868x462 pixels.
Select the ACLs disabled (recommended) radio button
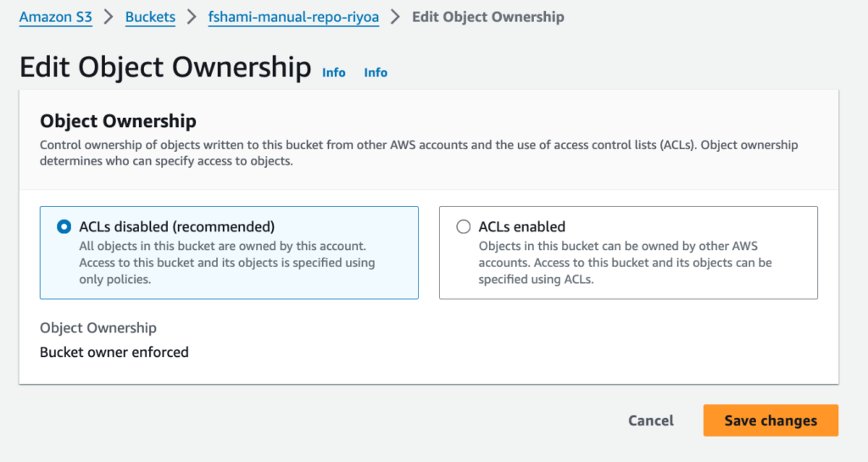(x=63, y=227)
